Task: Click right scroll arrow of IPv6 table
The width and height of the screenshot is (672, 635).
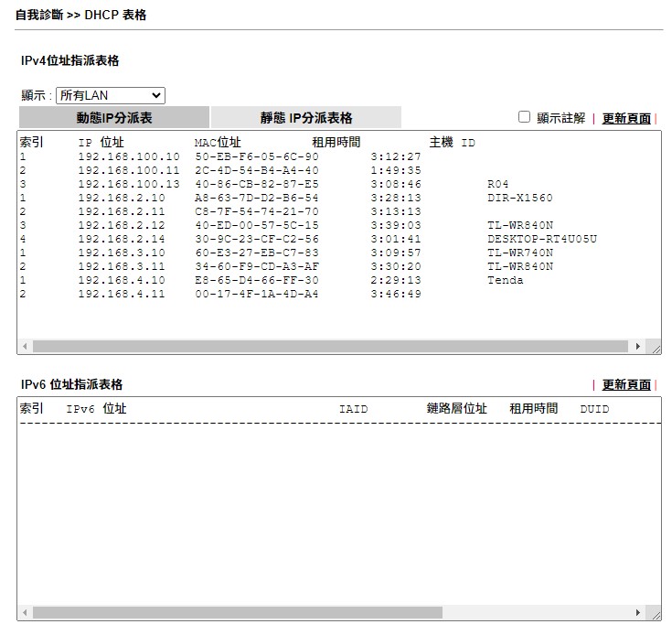Action: click(638, 612)
